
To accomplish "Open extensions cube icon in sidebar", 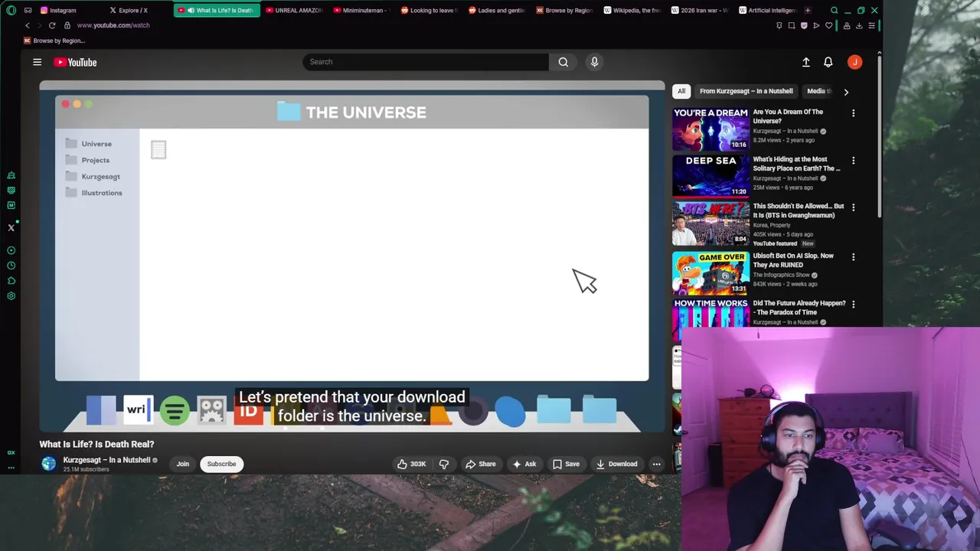I will pos(11,281).
